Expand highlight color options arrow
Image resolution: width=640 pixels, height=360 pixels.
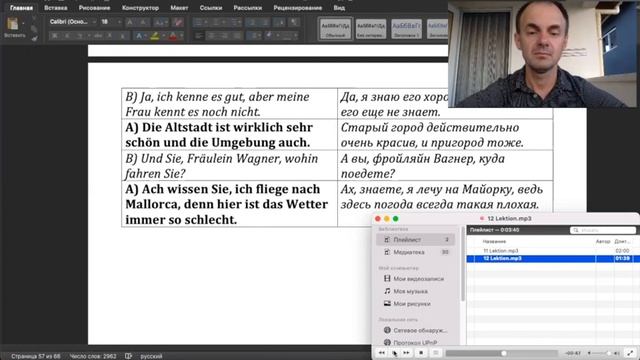(x=163, y=36)
